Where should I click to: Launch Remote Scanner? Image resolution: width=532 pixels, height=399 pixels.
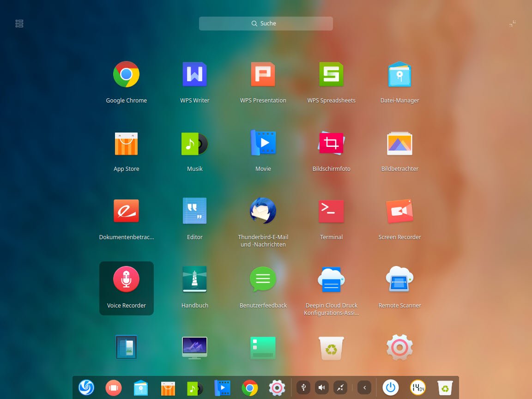tap(399, 279)
